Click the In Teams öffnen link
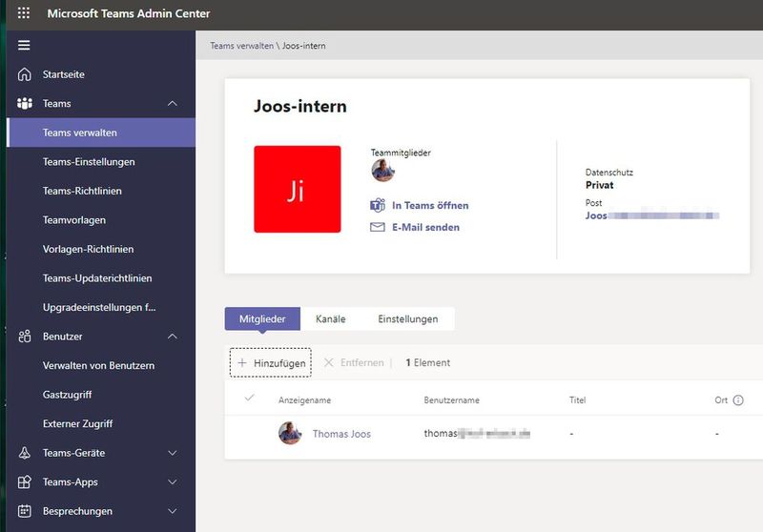 coord(430,206)
